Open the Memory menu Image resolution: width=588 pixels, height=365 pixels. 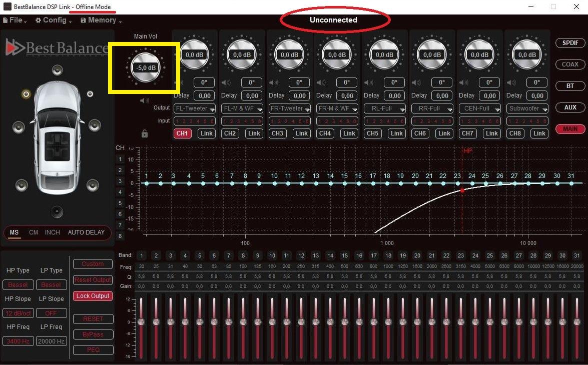(x=101, y=20)
